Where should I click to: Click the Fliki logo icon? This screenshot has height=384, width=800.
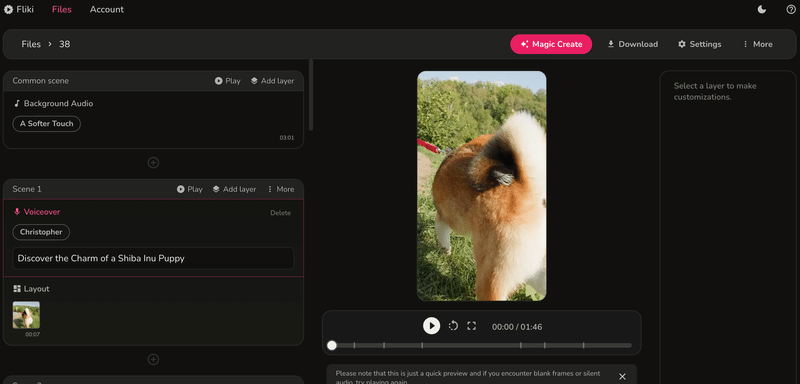pos(8,9)
